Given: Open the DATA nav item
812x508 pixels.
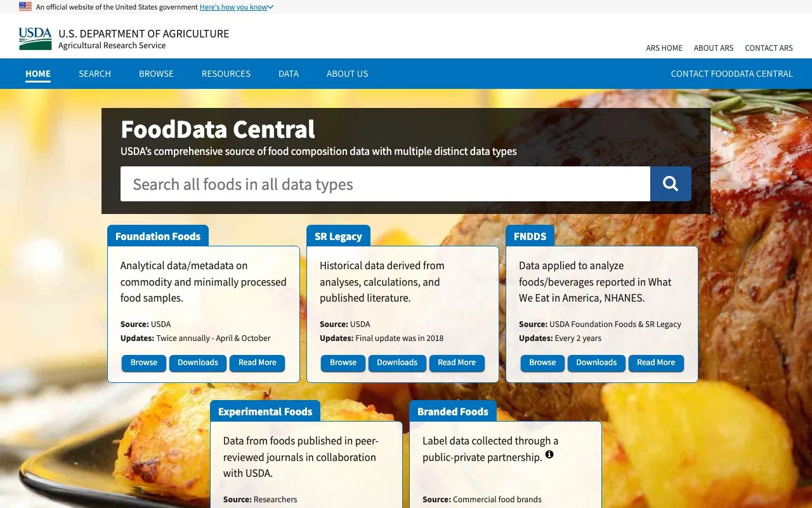Looking at the screenshot, I should click(x=289, y=74).
